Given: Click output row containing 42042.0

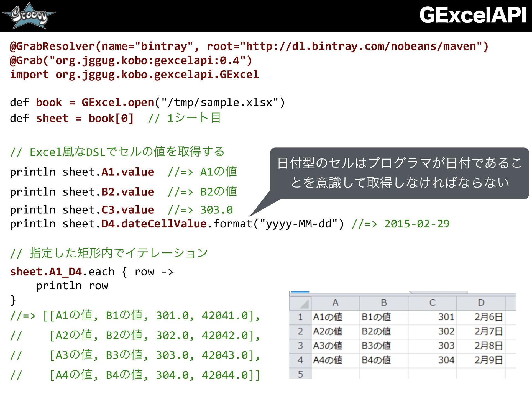Looking at the screenshot, I should click(135, 336).
